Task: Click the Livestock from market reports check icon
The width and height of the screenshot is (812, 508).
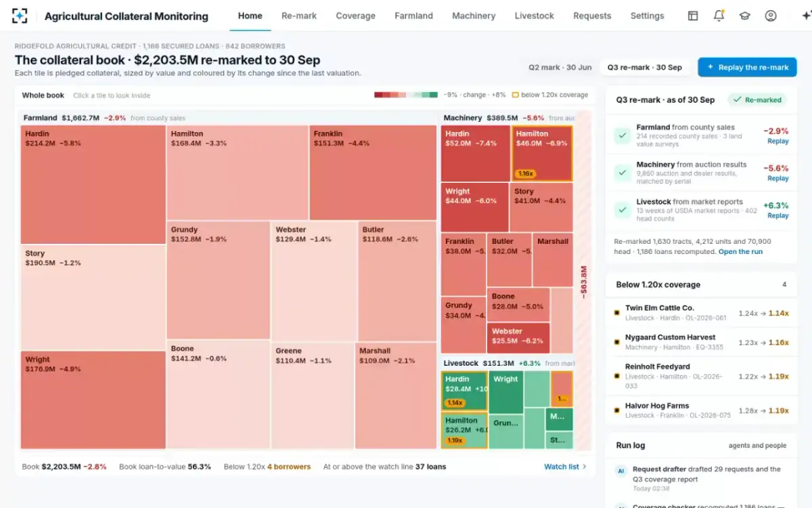Action: [x=623, y=210]
